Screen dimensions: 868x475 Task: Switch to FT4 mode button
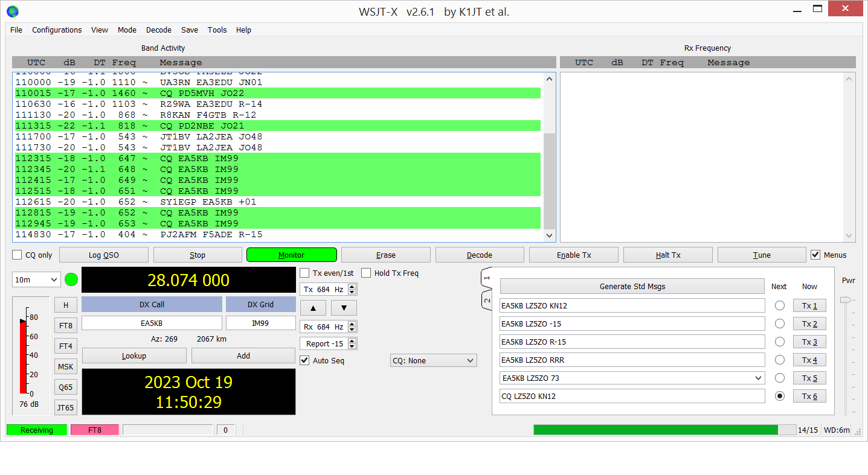65,346
